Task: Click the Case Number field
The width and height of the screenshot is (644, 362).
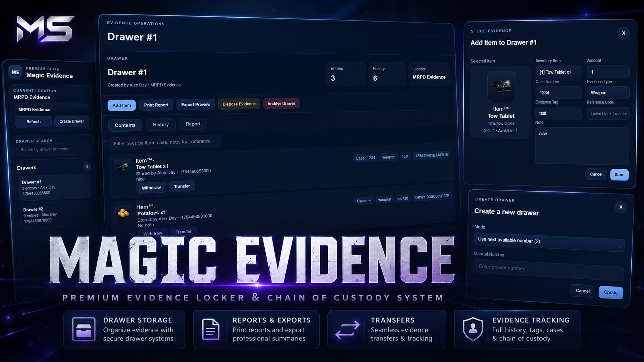Action: click(558, 93)
